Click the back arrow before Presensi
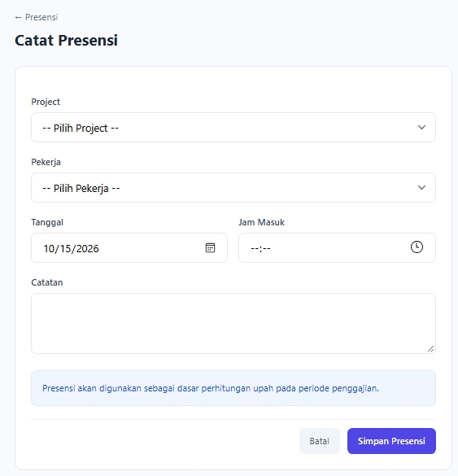 (x=18, y=18)
